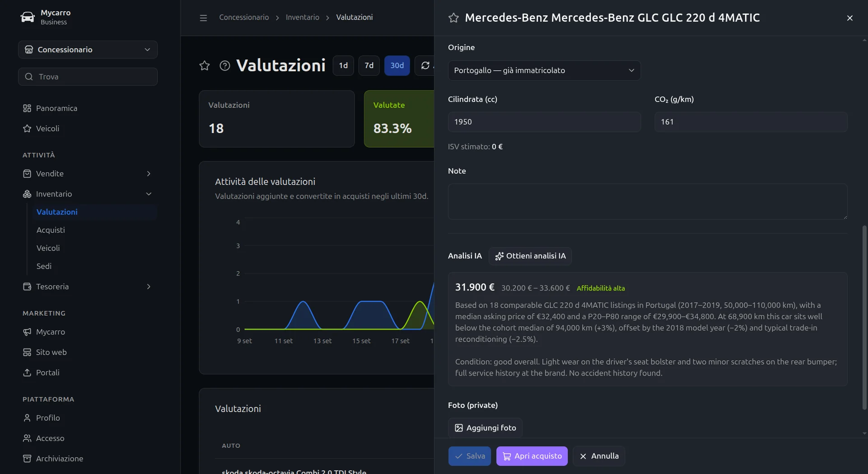Image resolution: width=868 pixels, height=474 pixels.
Task: Open the Concessionario workspace dropdown
Action: (x=88, y=50)
